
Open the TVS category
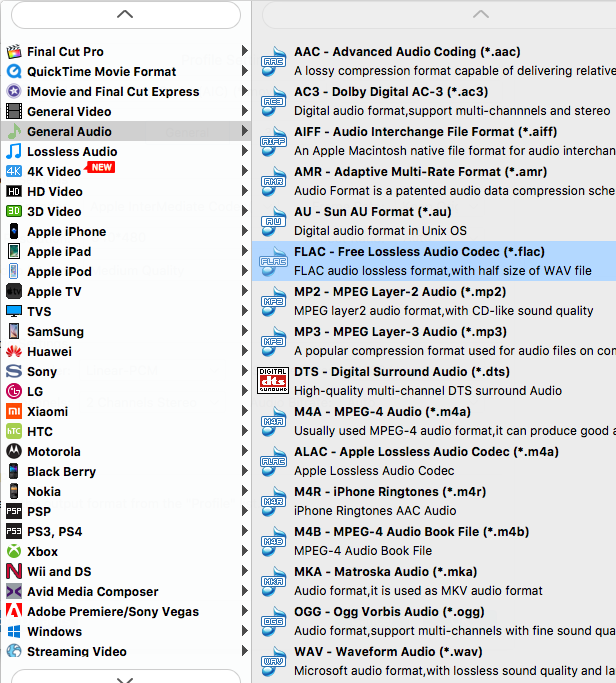[x=126, y=311]
